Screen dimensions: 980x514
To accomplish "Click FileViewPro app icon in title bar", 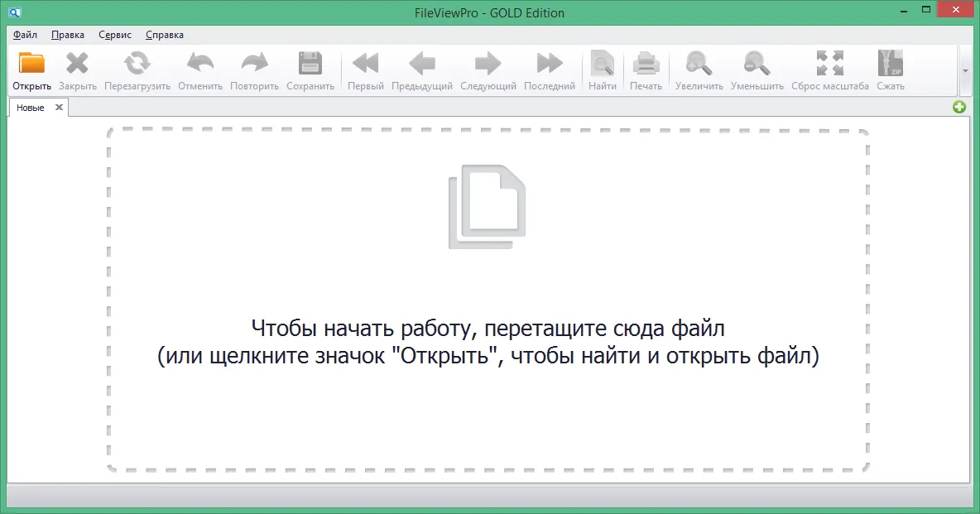I will pyautogui.click(x=15, y=12).
